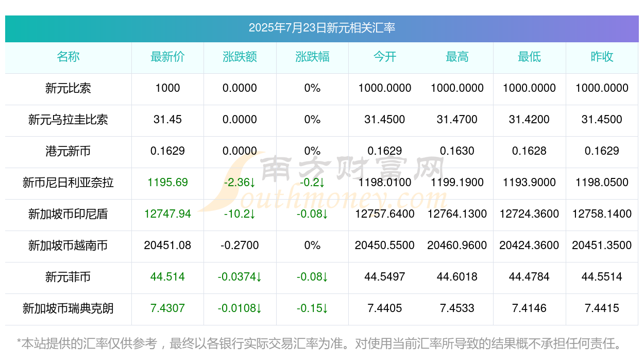Select the 涨跌额 column header
644x360 pixels.
pyautogui.click(x=240, y=57)
